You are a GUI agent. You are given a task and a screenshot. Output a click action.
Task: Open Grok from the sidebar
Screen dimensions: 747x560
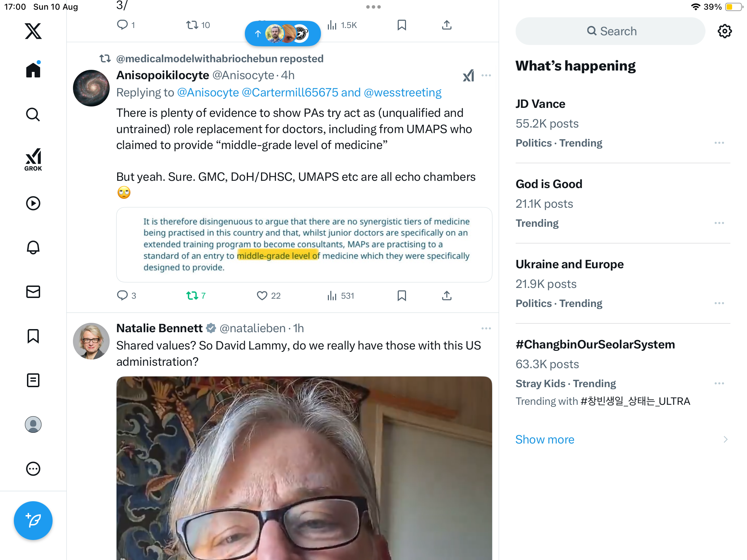pyautogui.click(x=33, y=159)
